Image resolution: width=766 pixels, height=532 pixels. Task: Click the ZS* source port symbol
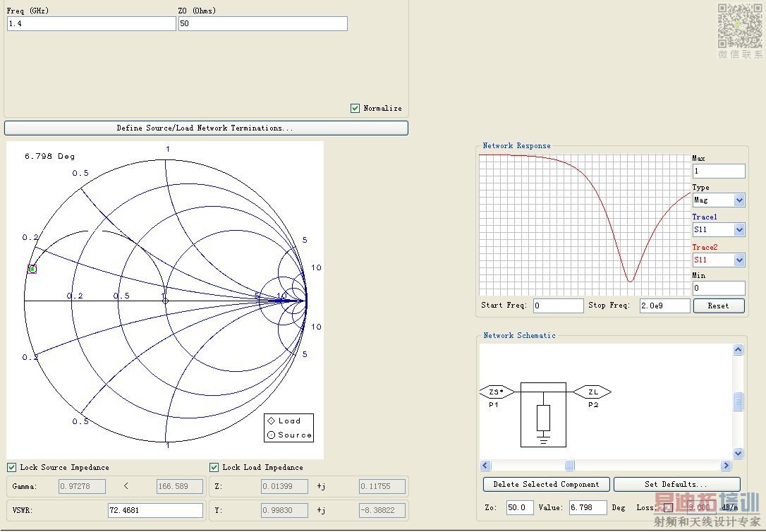tap(497, 392)
